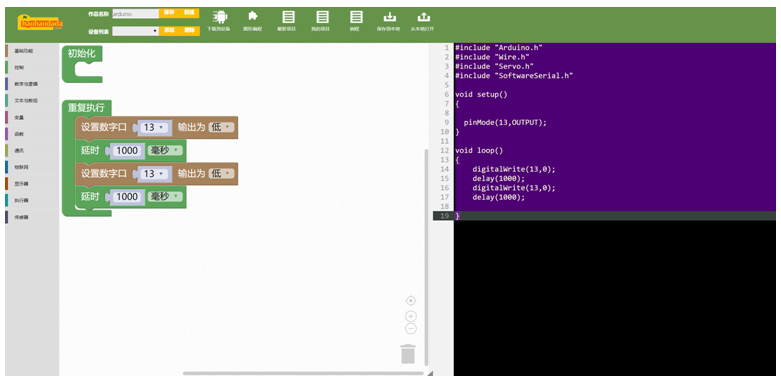Zoom in the block workspace
The image size is (781, 382).
pos(410,316)
